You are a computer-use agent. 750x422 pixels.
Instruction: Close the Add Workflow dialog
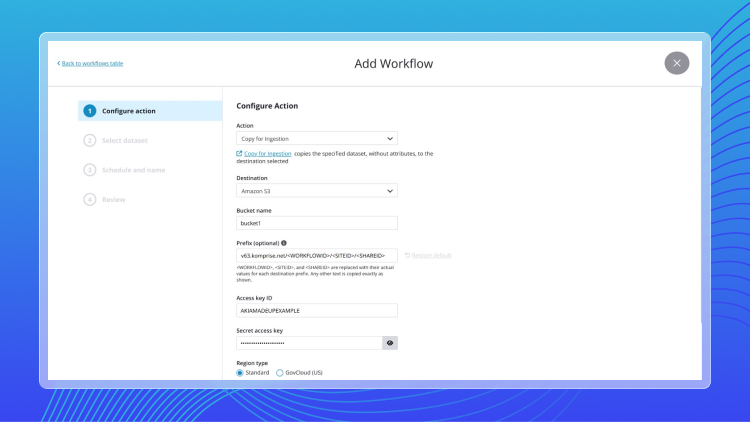tap(677, 63)
